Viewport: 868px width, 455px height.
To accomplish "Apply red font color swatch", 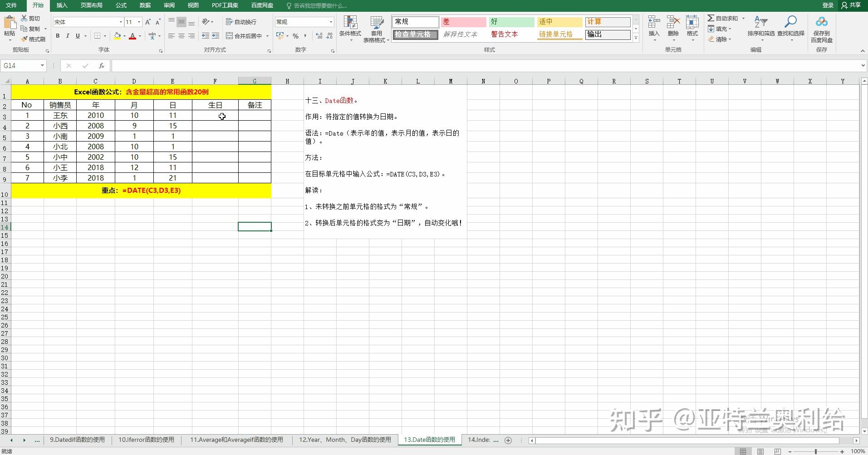I will (x=132, y=36).
